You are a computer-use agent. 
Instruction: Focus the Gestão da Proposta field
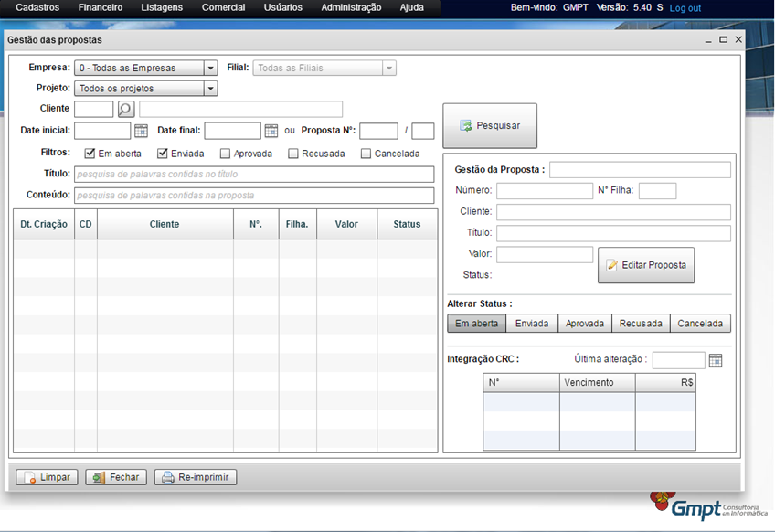pos(640,170)
